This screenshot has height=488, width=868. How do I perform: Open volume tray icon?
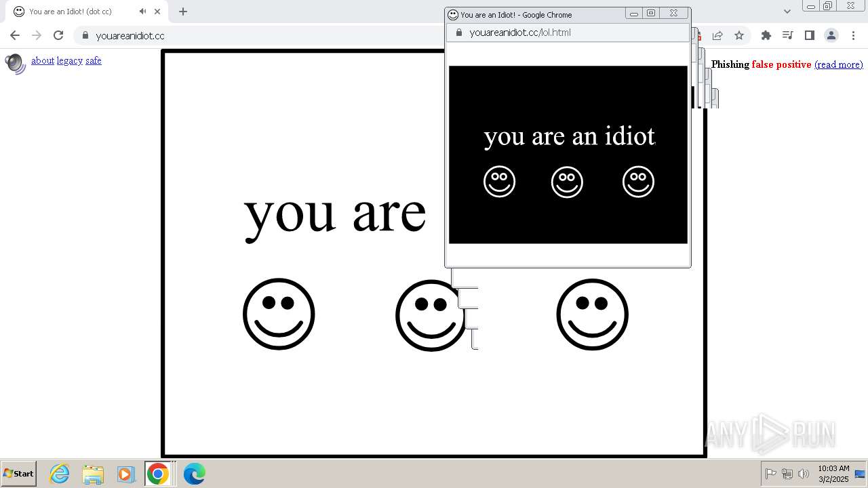click(804, 474)
